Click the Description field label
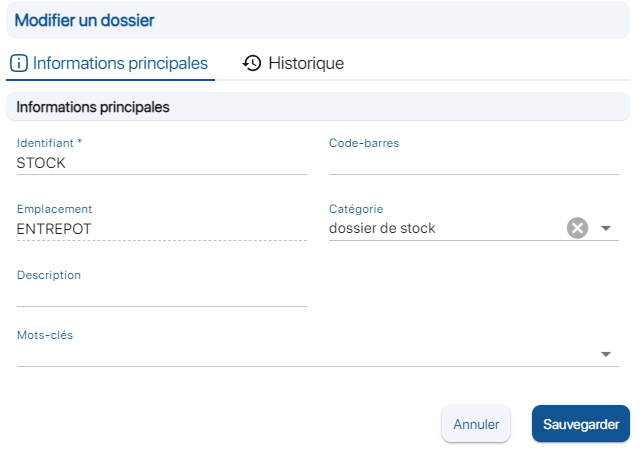This screenshot has width=641, height=457. coord(49,275)
